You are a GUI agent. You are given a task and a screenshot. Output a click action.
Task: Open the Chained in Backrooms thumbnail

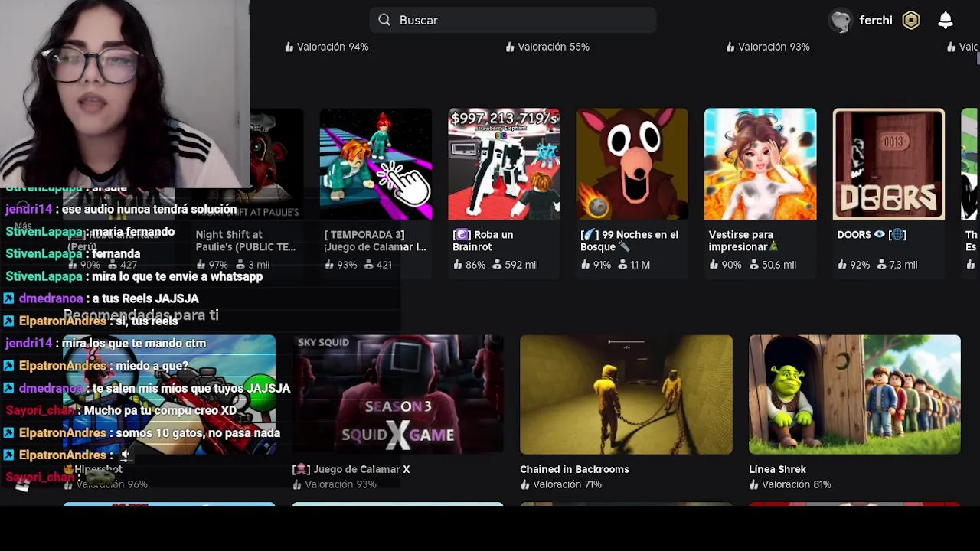(x=626, y=395)
